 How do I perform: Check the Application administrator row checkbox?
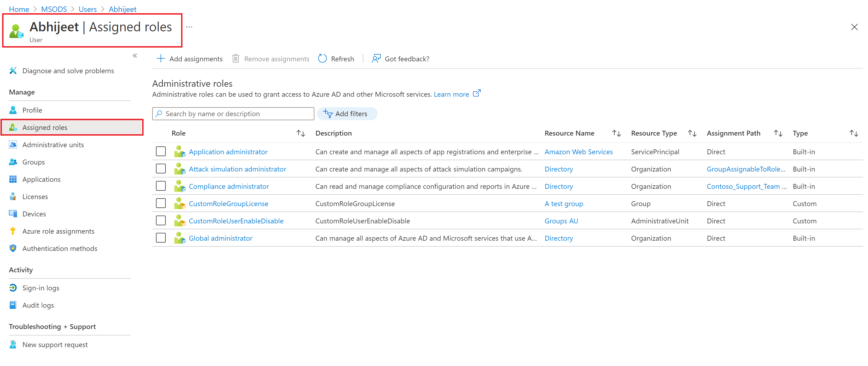tap(161, 152)
